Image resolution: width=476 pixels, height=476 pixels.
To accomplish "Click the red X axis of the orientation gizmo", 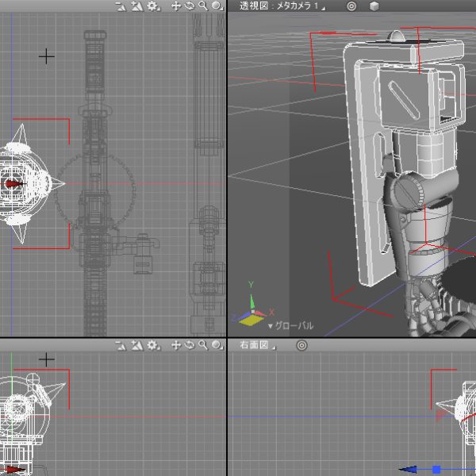I will 261,313.
